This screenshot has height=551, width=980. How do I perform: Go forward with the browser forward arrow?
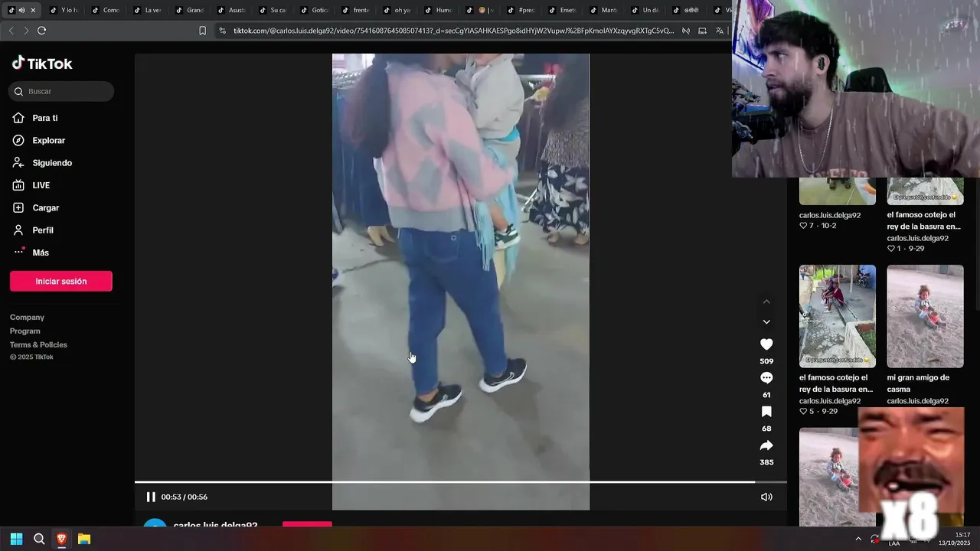26,31
